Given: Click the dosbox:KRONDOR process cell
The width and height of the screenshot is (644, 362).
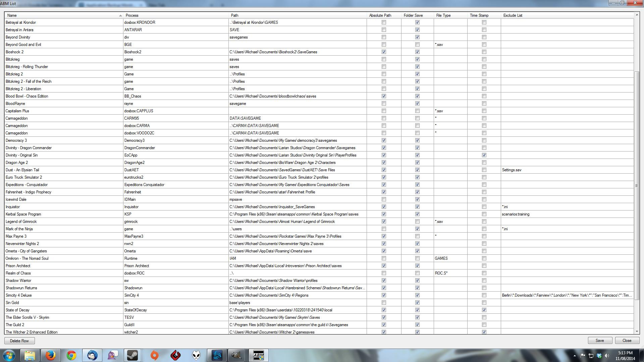Looking at the screenshot, I should 176,22.
